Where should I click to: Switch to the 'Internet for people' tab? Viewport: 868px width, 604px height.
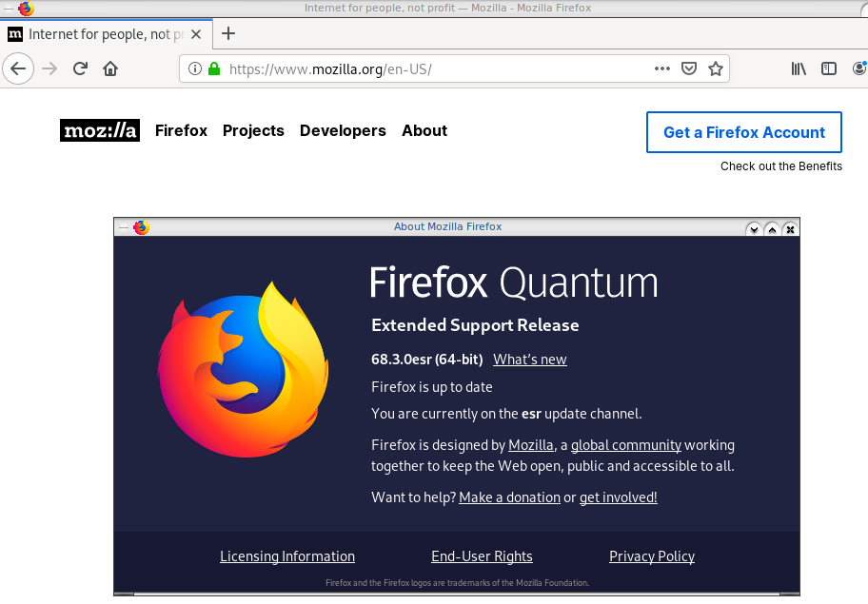(105, 33)
